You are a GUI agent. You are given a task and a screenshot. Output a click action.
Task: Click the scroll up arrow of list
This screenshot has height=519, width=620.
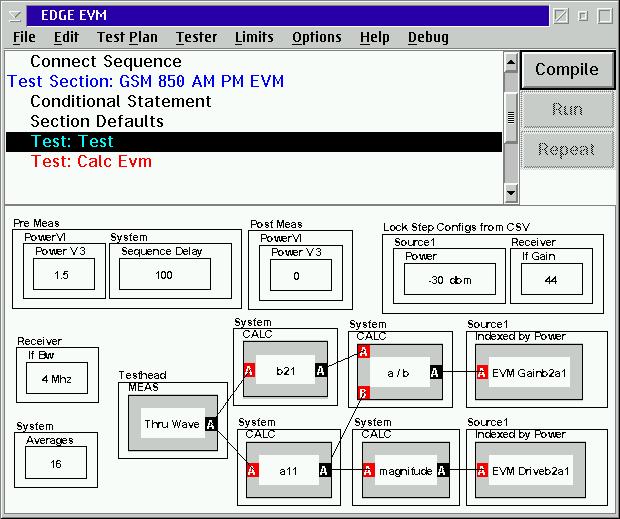click(x=511, y=62)
